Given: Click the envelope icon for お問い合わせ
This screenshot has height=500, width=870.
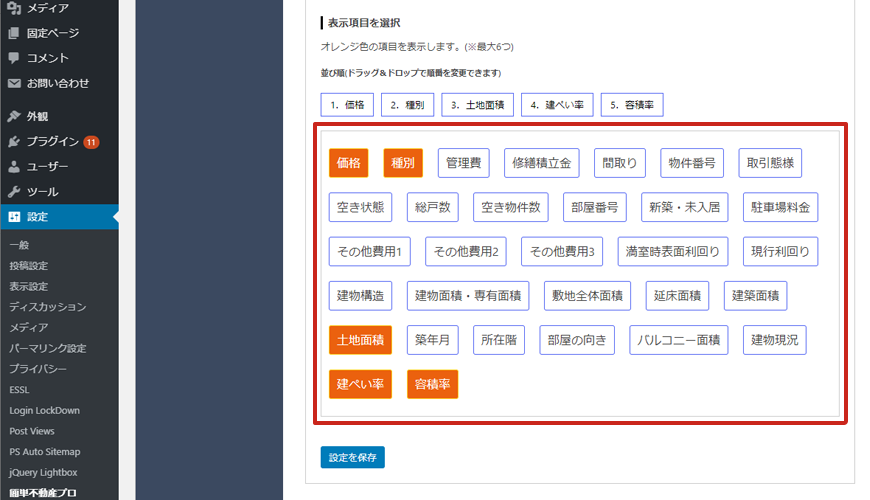Looking at the screenshot, I should (14, 83).
